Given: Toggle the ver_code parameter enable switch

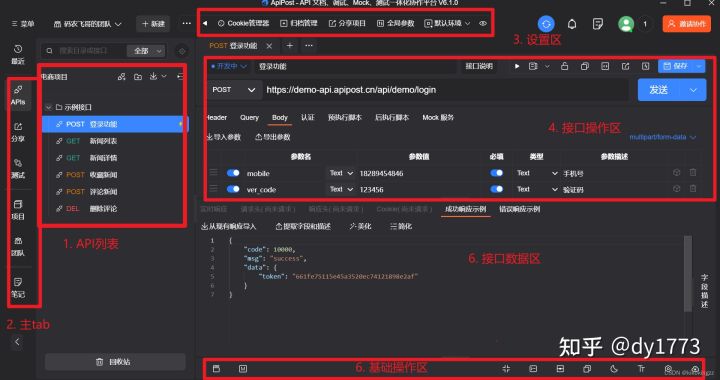Looking at the screenshot, I should pos(233,189).
